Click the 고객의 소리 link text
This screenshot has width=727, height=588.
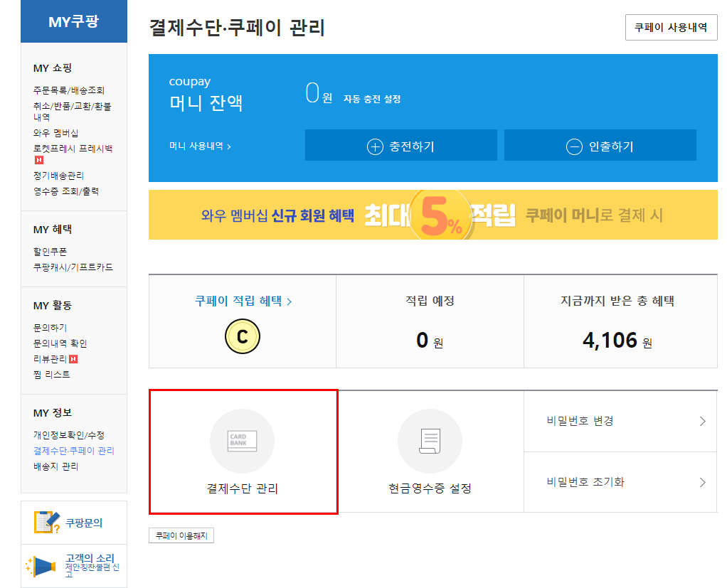pyautogui.click(x=90, y=558)
